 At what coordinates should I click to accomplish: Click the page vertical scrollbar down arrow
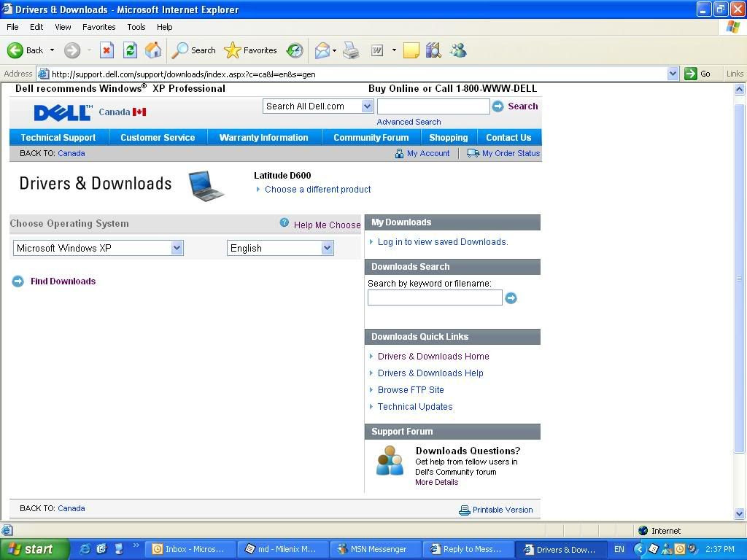click(x=739, y=514)
